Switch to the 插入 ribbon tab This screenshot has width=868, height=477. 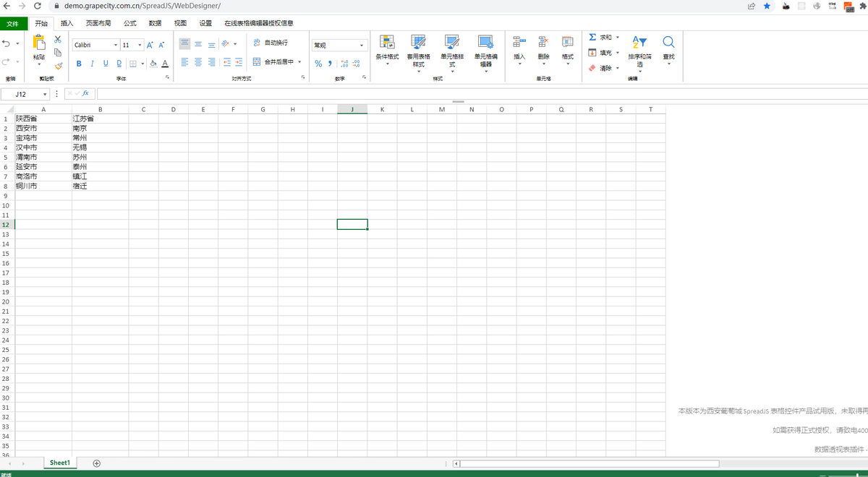[67, 23]
